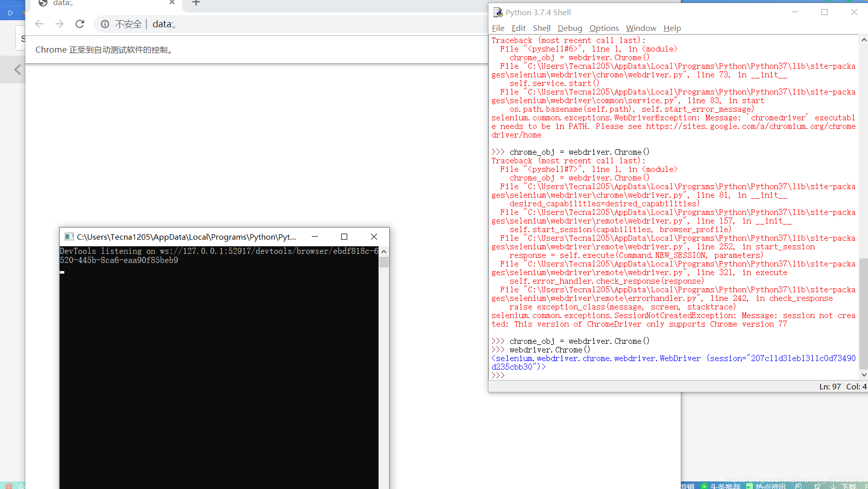868x489 pixels.
Task: Click the Python Shell scrollbar up arrow
Action: click(x=863, y=39)
